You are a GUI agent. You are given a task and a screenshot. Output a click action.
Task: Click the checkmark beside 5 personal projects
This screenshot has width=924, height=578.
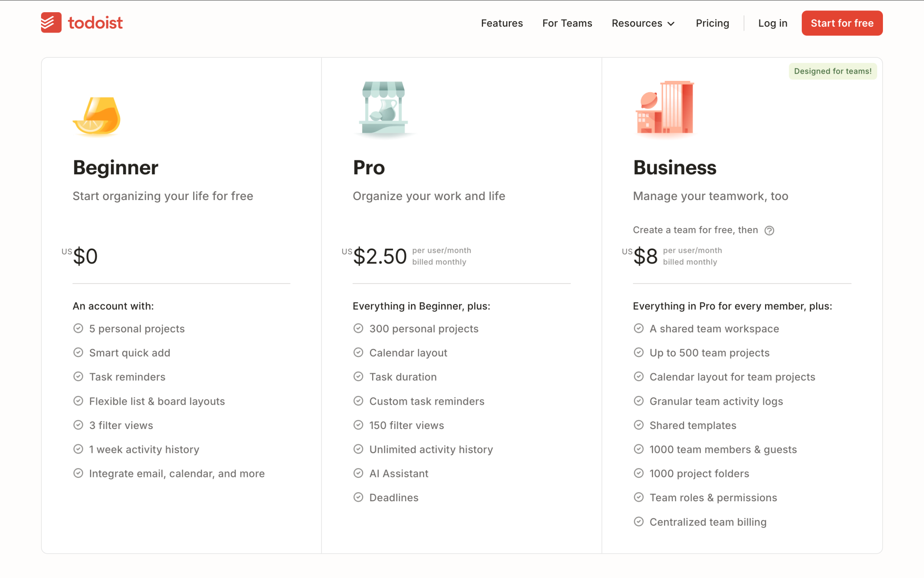78,328
